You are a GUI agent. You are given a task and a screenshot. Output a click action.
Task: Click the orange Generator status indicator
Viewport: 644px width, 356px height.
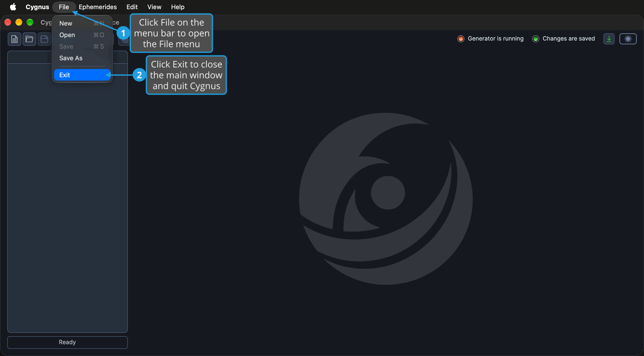pyautogui.click(x=461, y=39)
